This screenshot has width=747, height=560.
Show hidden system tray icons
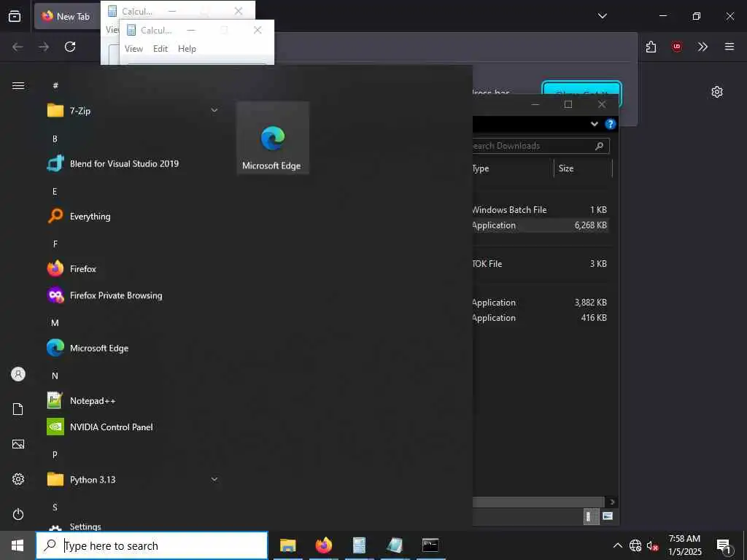[x=617, y=545]
